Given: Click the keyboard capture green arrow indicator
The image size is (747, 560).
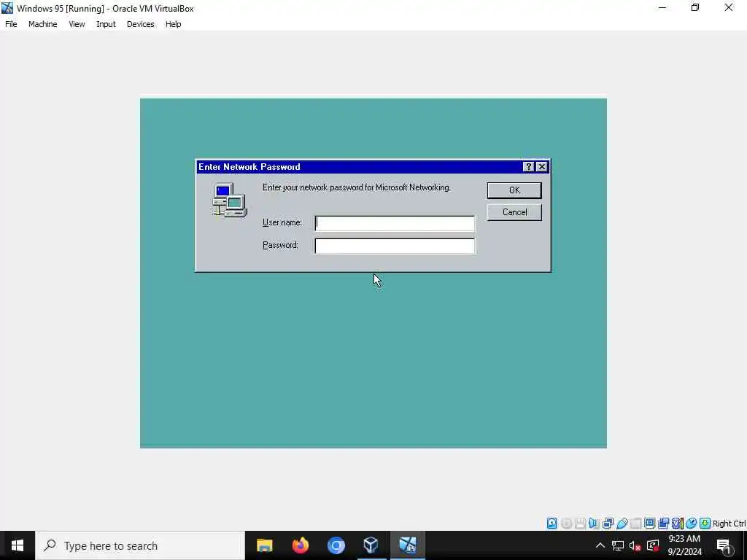Looking at the screenshot, I should tap(705, 524).
